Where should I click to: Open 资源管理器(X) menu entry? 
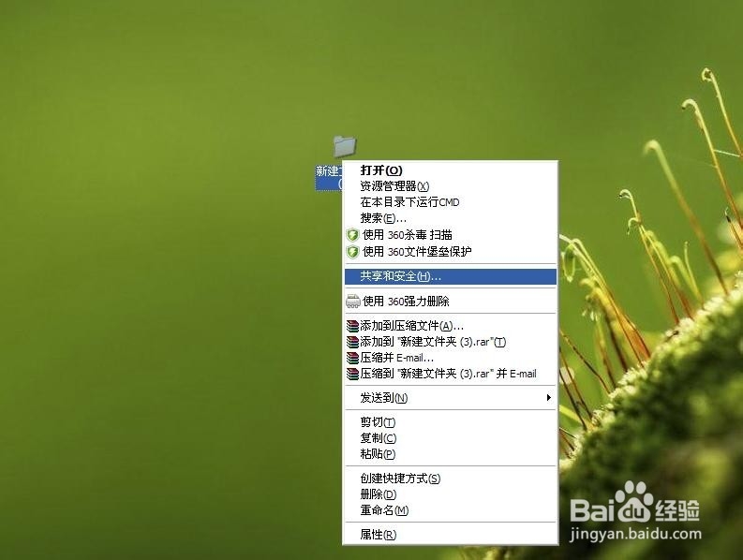(x=450, y=186)
